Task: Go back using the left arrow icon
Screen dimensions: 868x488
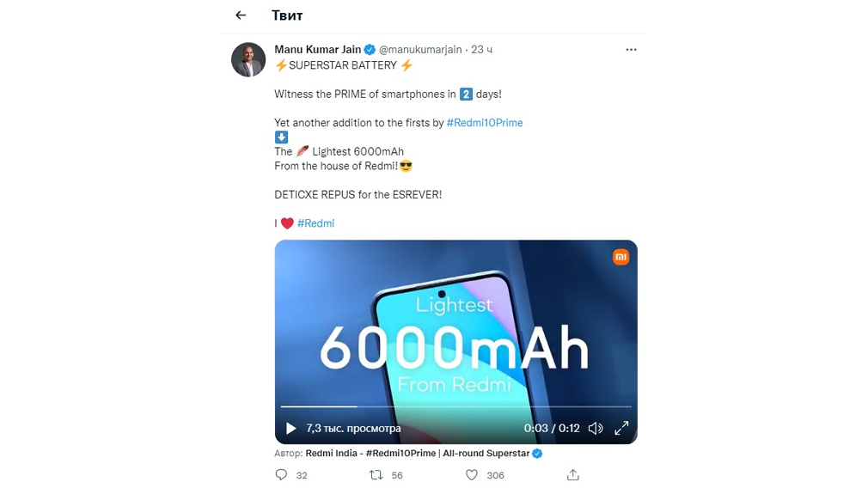Action: (241, 15)
